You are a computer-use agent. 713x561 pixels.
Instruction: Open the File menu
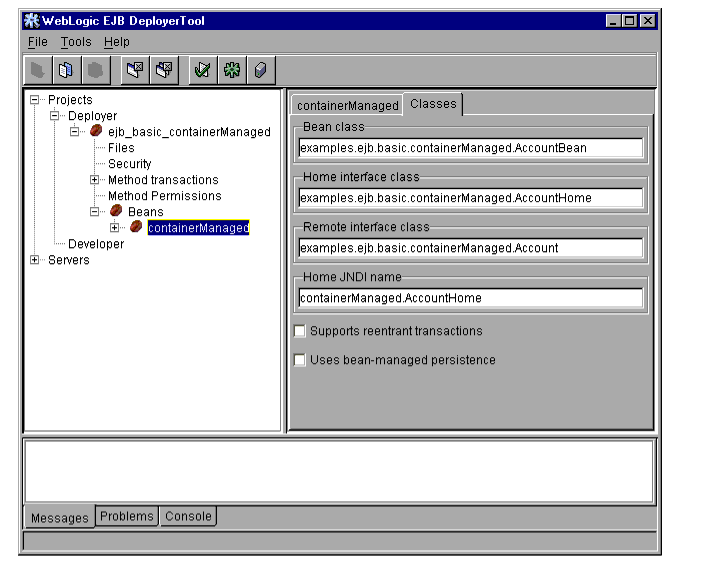(38, 42)
